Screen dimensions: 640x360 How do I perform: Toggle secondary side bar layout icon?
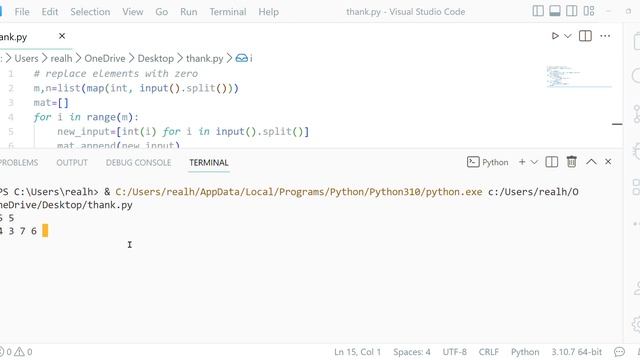[571, 11]
